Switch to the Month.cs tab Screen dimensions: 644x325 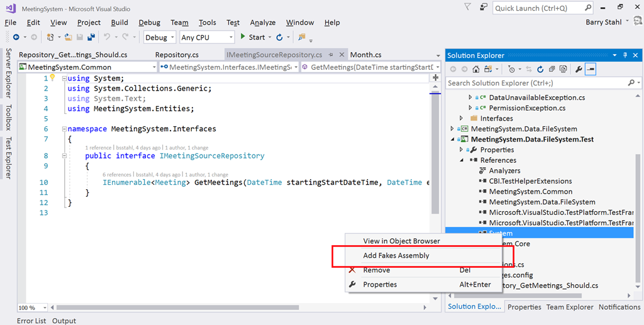(x=366, y=55)
